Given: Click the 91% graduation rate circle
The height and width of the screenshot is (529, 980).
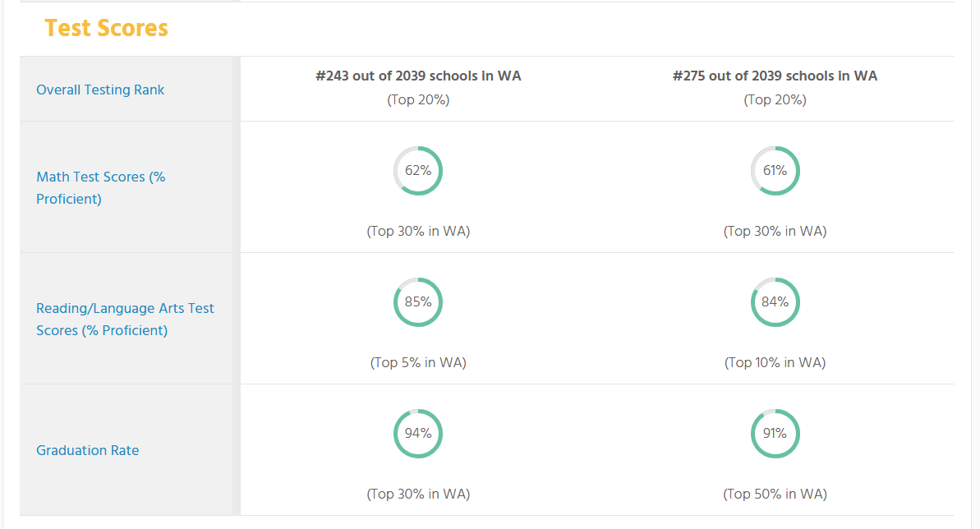Looking at the screenshot, I should [x=775, y=434].
